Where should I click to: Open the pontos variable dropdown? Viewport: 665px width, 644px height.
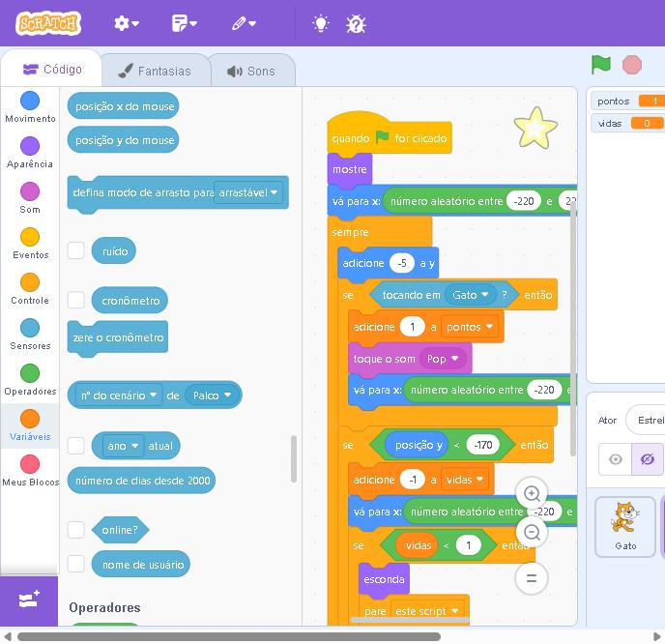pyautogui.click(x=469, y=327)
